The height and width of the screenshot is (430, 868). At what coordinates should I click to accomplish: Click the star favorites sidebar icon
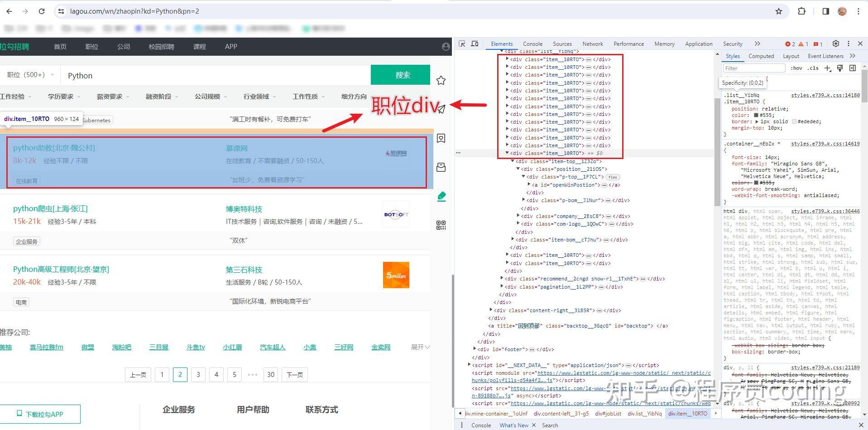(x=441, y=81)
